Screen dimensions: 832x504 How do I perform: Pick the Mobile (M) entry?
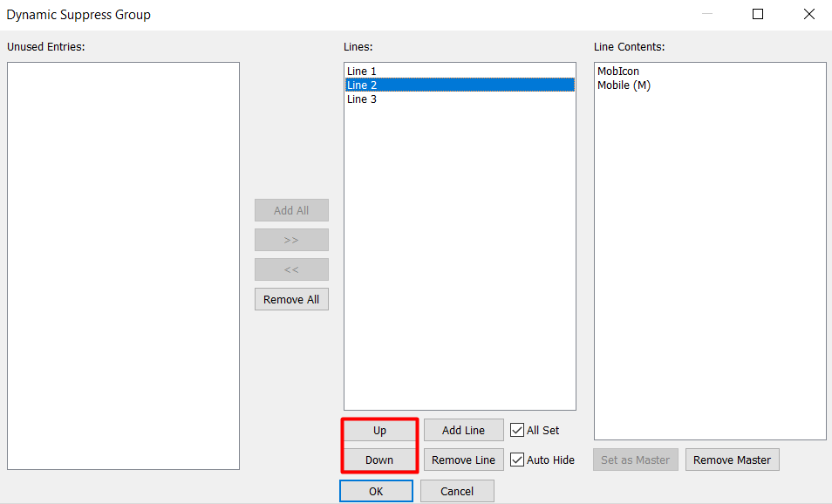pyautogui.click(x=624, y=85)
